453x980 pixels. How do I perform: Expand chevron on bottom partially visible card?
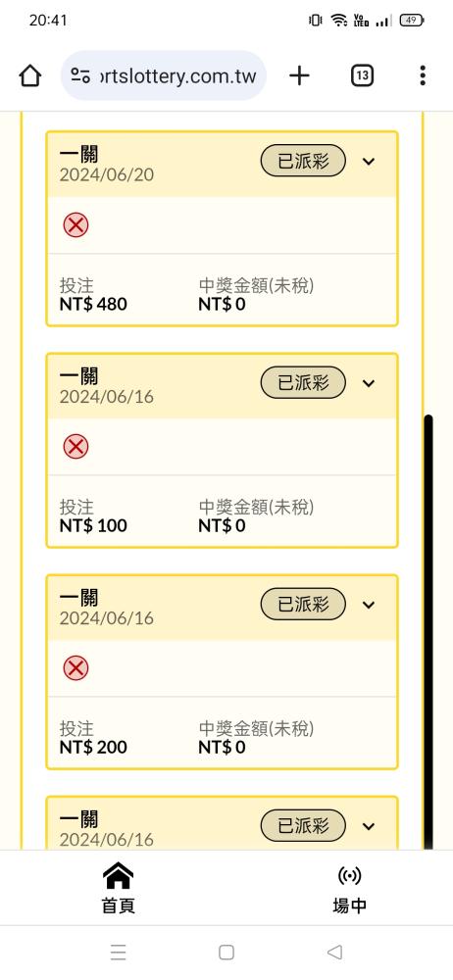(369, 826)
